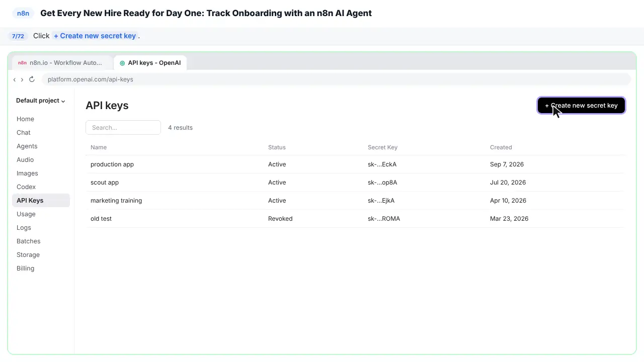This screenshot has width=644, height=362.
Task: Reload the page with the refresh icon
Action: click(x=32, y=79)
